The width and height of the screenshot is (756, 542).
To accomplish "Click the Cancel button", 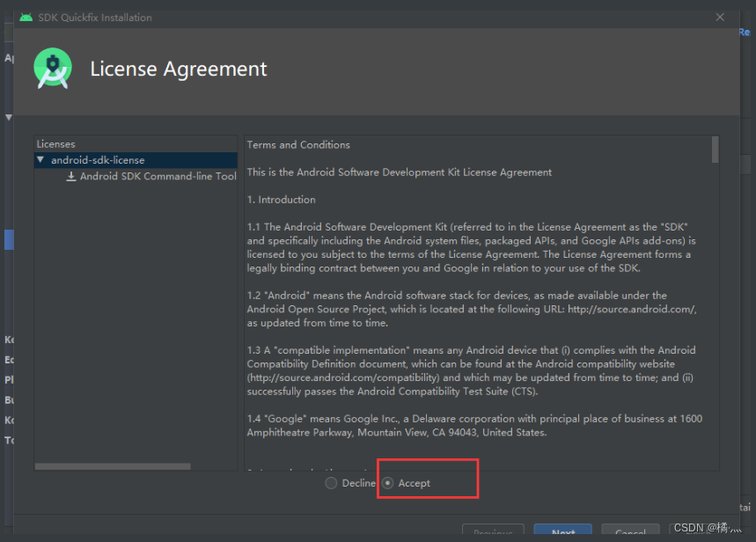I will (630, 529).
